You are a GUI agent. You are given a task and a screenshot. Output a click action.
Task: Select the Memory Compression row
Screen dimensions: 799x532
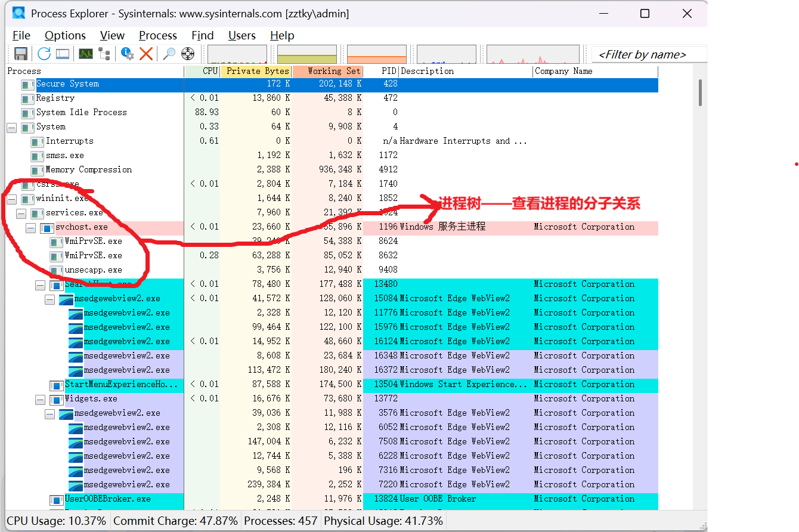click(332, 170)
